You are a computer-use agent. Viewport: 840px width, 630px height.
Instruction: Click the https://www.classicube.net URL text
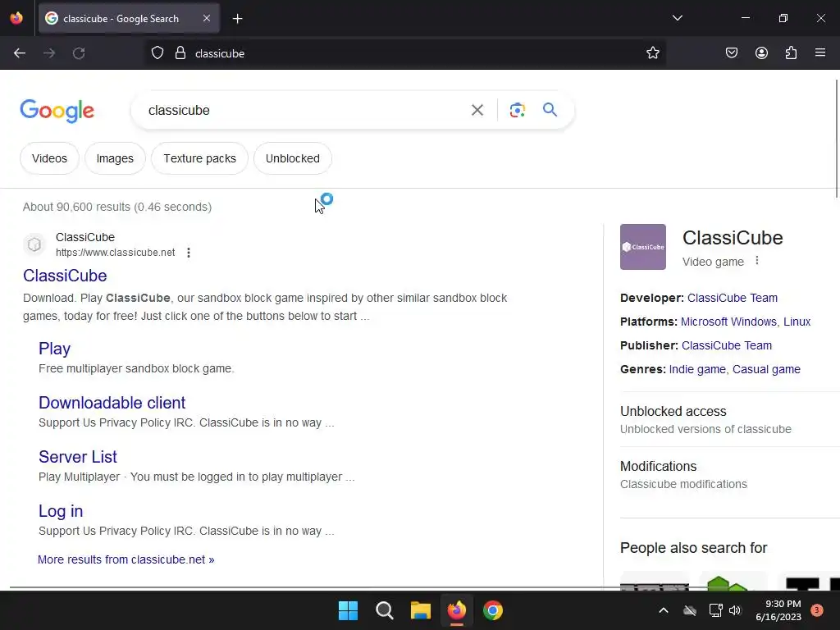pos(115,253)
